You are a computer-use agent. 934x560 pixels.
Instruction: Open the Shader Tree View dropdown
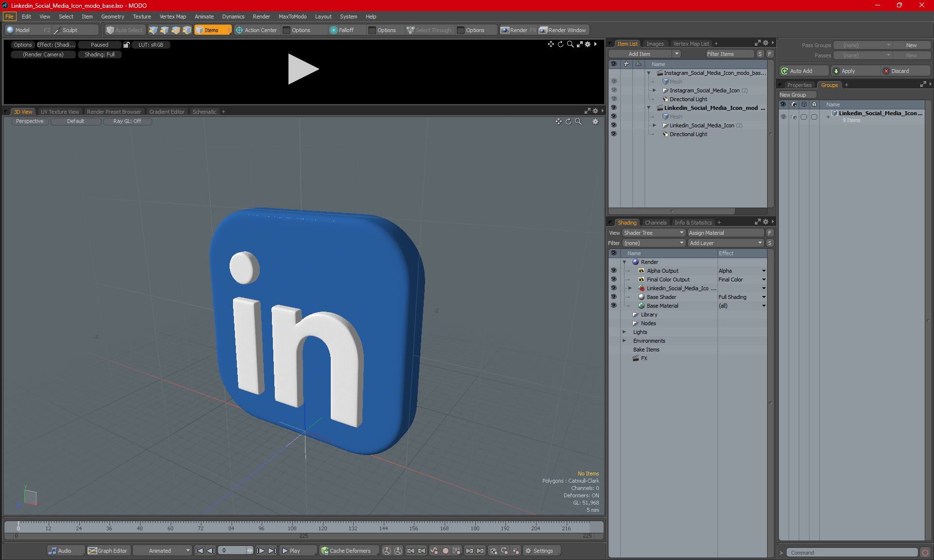tap(654, 233)
